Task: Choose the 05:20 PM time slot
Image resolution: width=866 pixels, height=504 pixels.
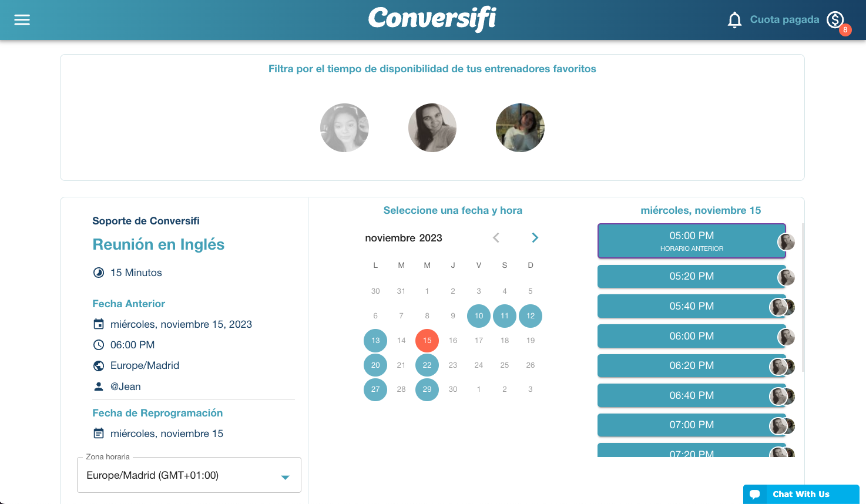Action: (x=691, y=277)
